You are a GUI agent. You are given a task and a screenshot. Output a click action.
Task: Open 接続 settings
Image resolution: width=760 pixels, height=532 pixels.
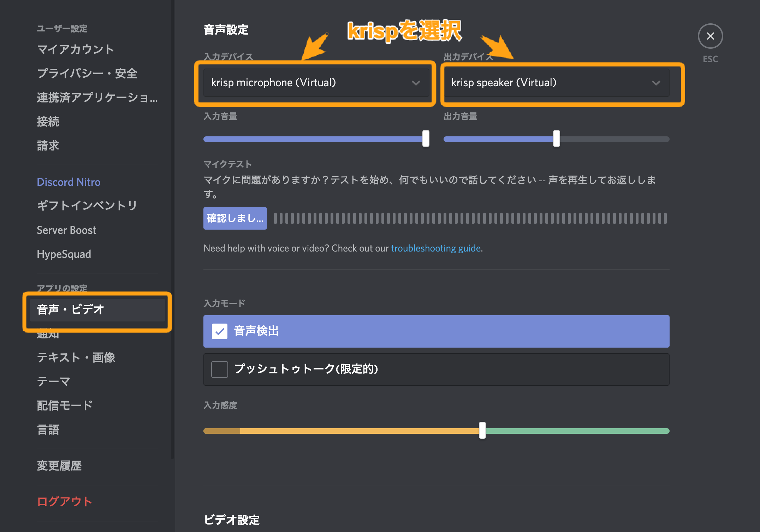point(48,122)
